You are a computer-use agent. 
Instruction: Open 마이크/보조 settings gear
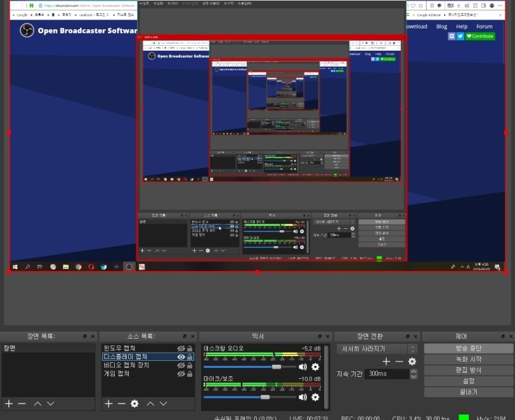click(x=315, y=397)
